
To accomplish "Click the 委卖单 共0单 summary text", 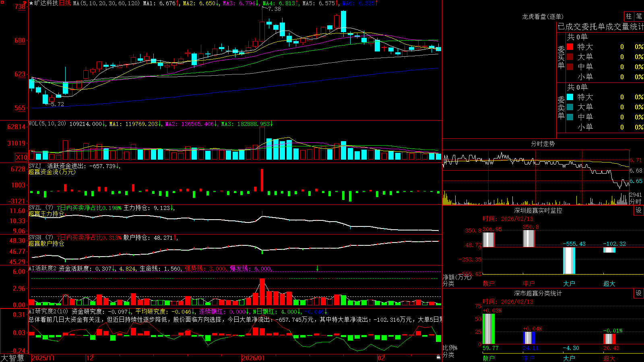I will pos(577,87).
